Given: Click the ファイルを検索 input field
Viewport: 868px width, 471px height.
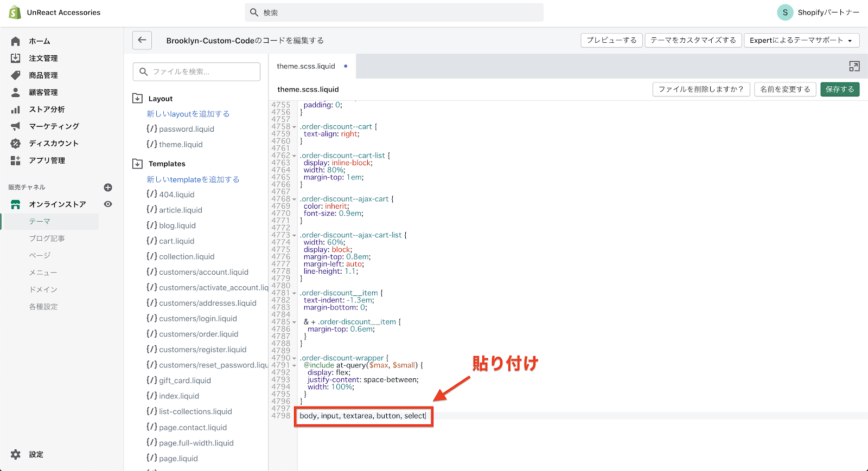Looking at the screenshot, I should (196, 72).
